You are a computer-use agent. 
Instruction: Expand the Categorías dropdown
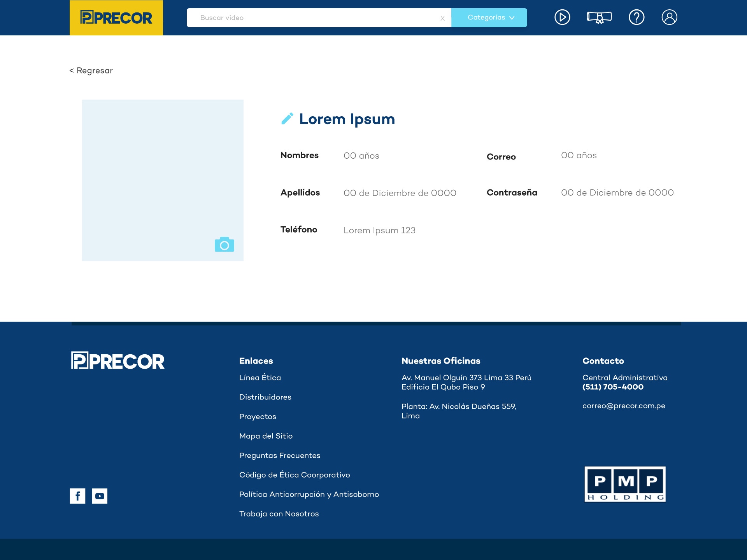pos(489,17)
